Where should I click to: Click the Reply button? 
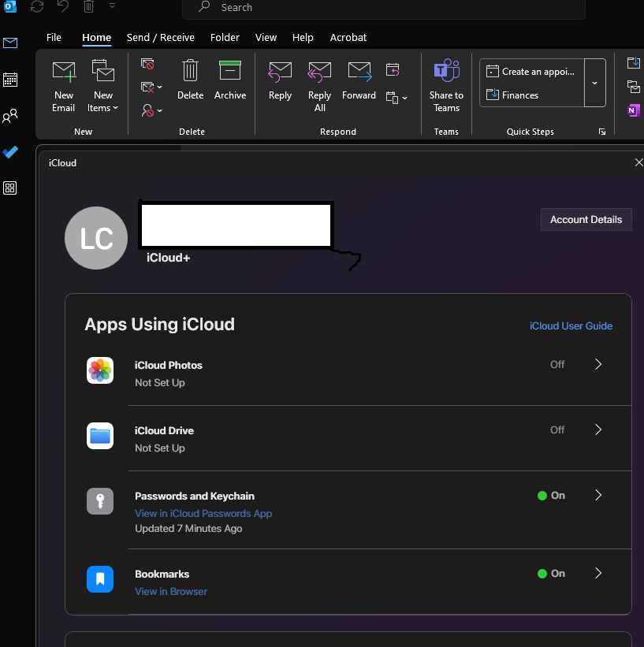click(x=280, y=80)
